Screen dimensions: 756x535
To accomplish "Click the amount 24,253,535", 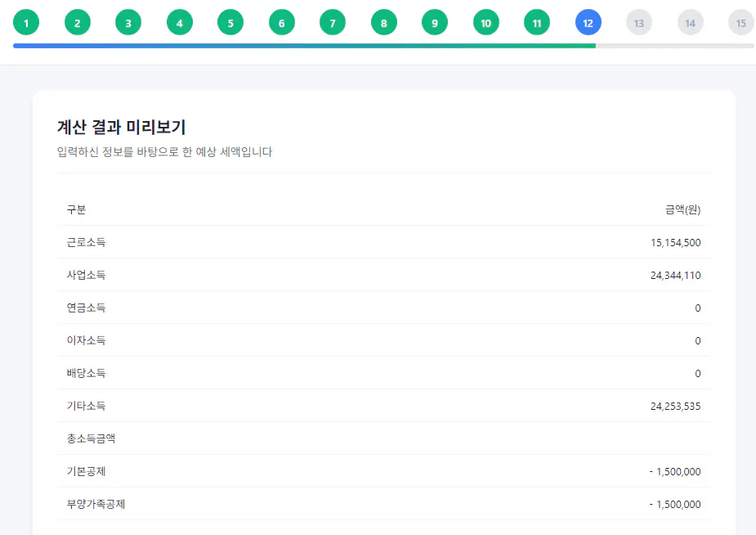I will point(675,407).
